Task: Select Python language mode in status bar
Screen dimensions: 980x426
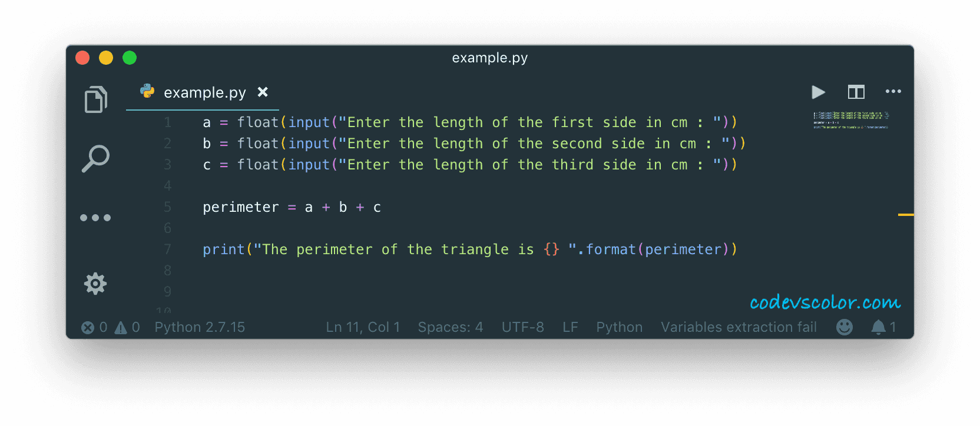Action: pyautogui.click(x=620, y=327)
